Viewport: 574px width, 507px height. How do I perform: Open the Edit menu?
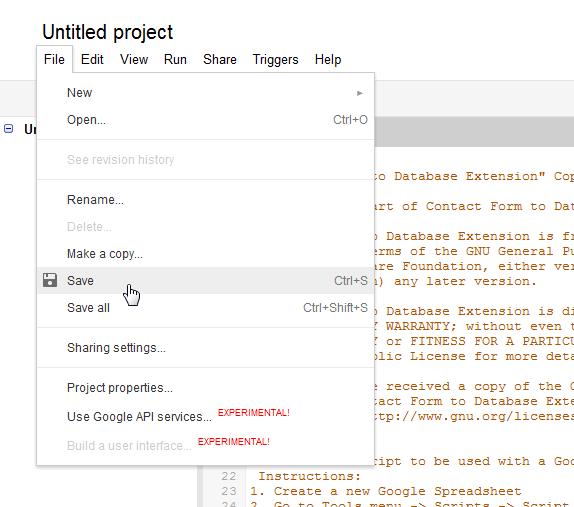click(x=92, y=59)
